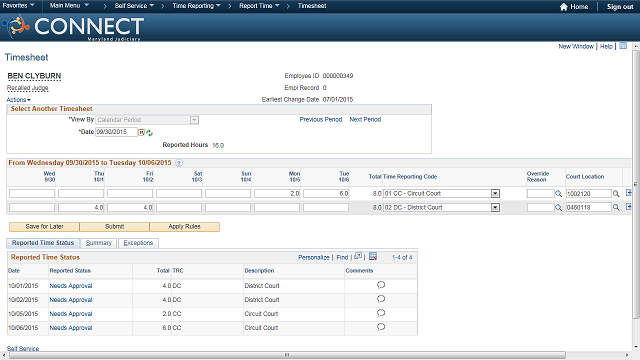Open Time Reporting Code dropdown for 01 CC
The image size is (640, 360).
pyautogui.click(x=495, y=194)
